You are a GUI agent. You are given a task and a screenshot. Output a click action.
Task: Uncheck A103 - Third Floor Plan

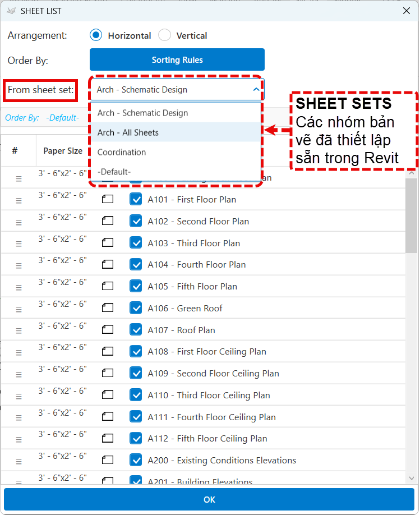pos(136,243)
